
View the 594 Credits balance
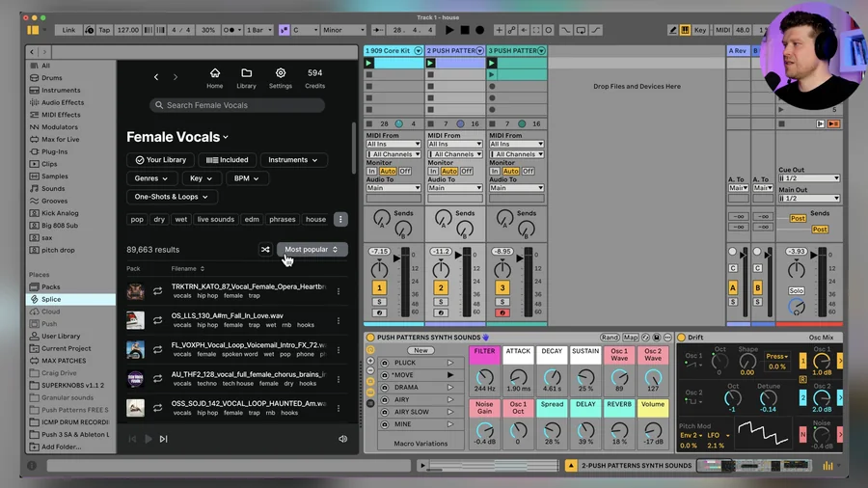pyautogui.click(x=315, y=78)
